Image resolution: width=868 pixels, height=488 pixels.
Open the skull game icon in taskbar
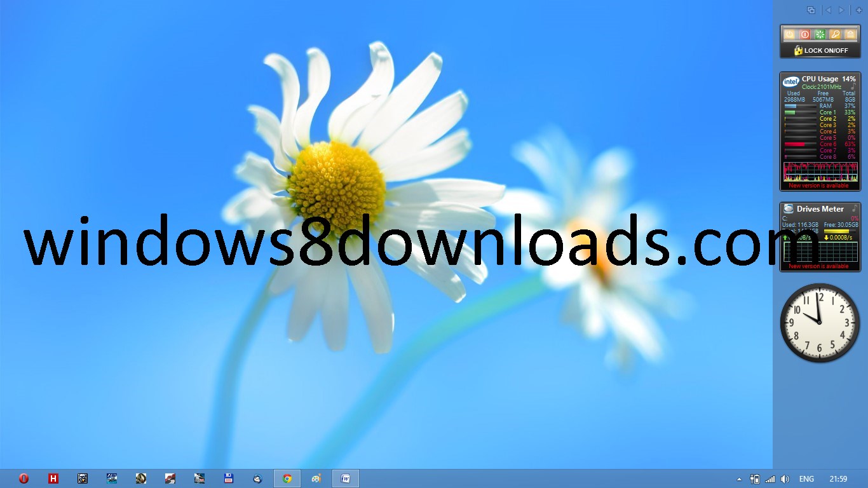pos(83,478)
